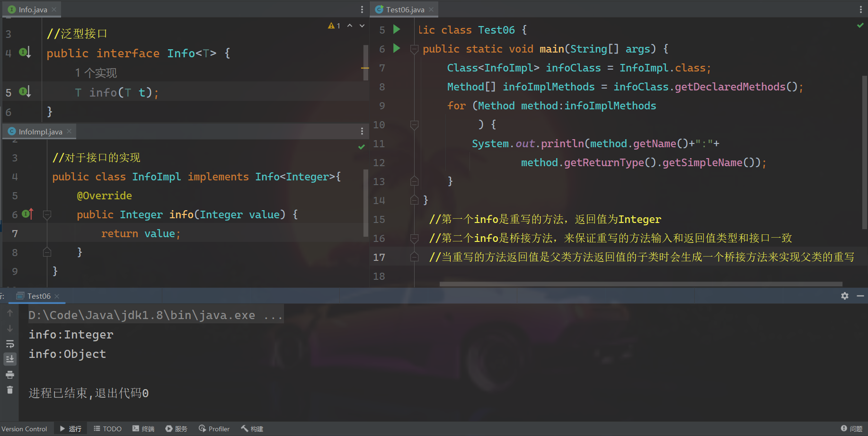This screenshot has width=868, height=436.
Task: Run class Test06 from the gutter arrow
Action: [397, 29]
